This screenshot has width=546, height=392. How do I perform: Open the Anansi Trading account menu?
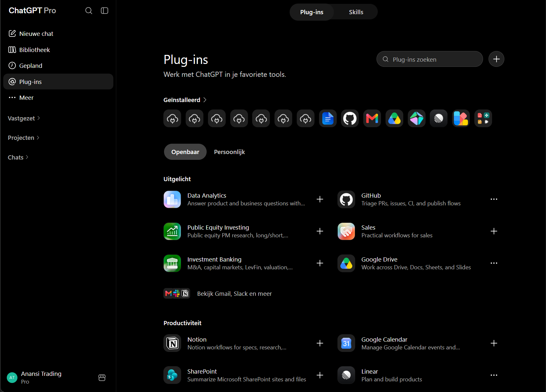click(48, 377)
